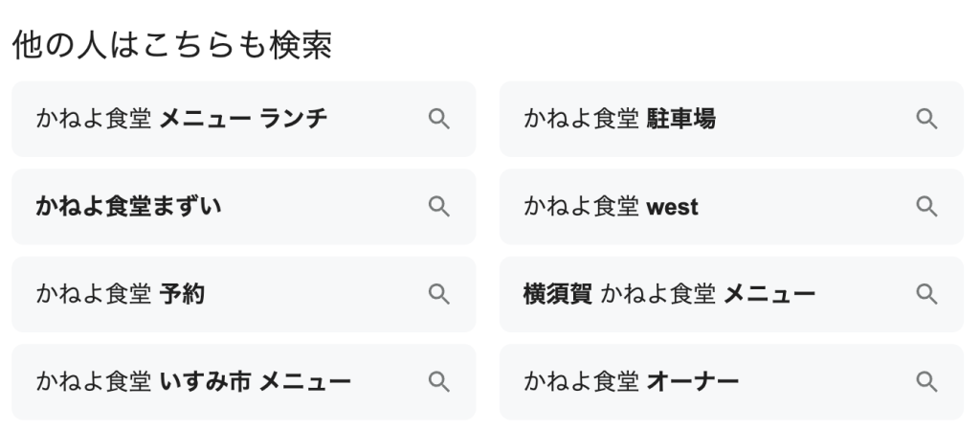Open the かねよ食堂 オーナー related search
Image resolution: width=980 pixels, height=431 pixels.
[x=631, y=381]
